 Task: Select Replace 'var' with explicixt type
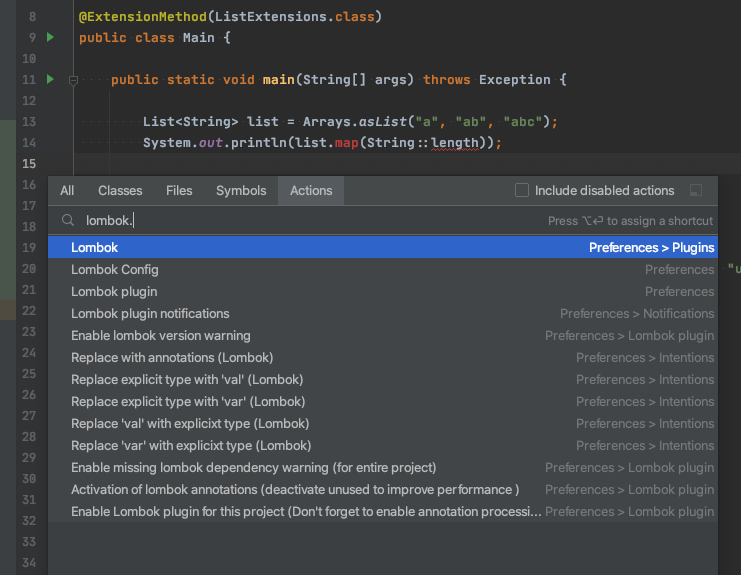click(x=383, y=446)
